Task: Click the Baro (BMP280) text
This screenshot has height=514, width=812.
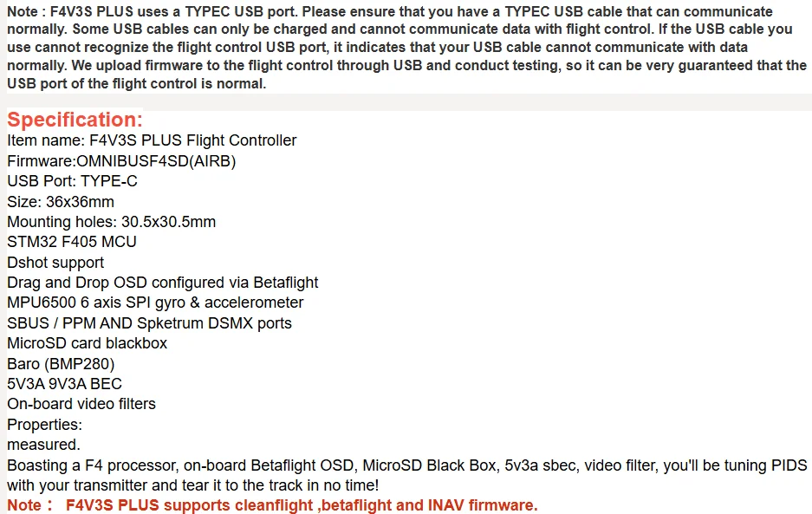Action: [x=61, y=363]
